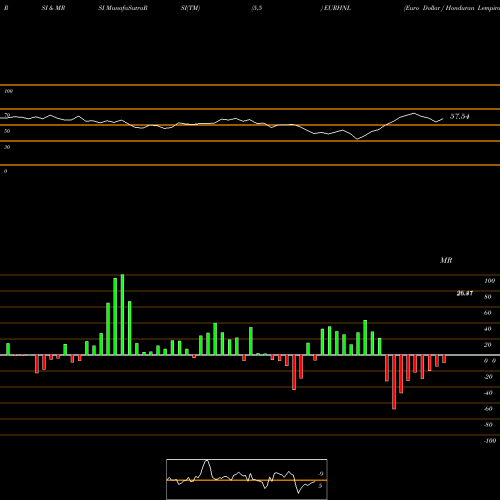Click the mini overview chart thumbnail
The width and height of the screenshot is (500, 500).
(x=247, y=479)
